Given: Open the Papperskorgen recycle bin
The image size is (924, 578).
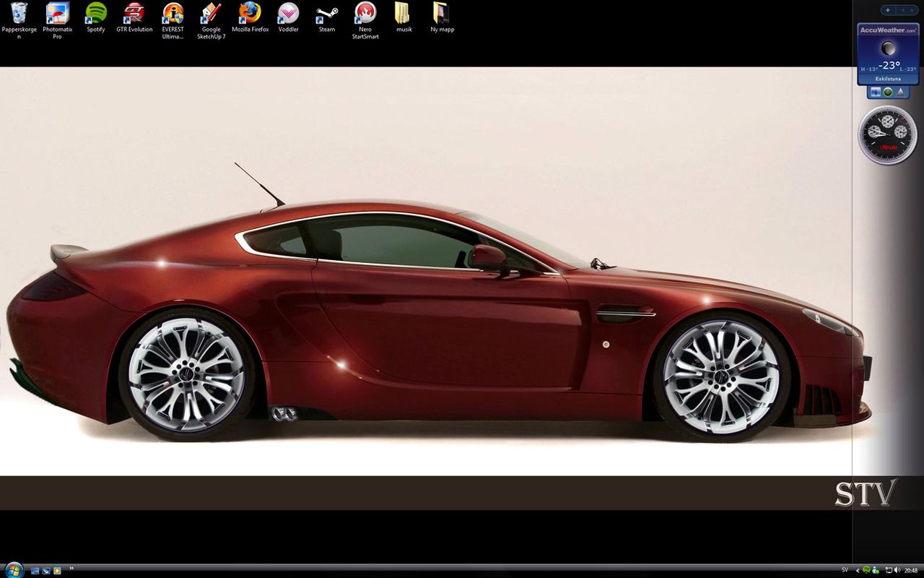Looking at the screenshot, I should coord(19,14).
